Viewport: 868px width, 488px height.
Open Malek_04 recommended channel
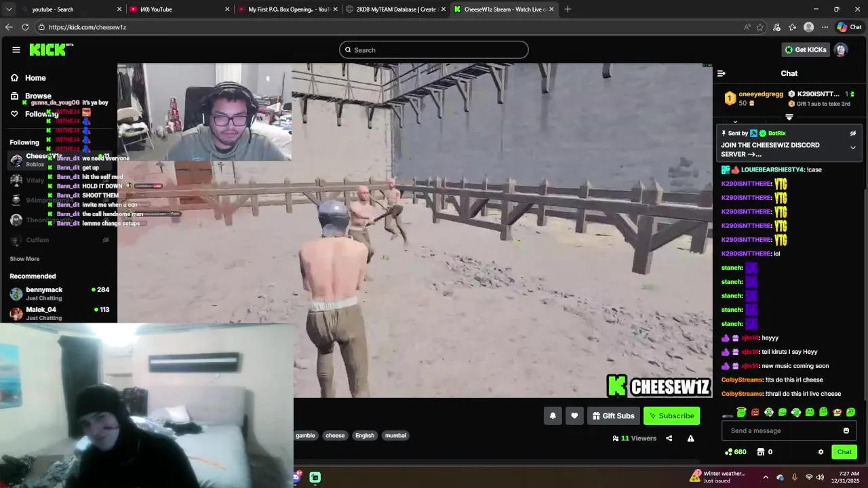(59, 313)
